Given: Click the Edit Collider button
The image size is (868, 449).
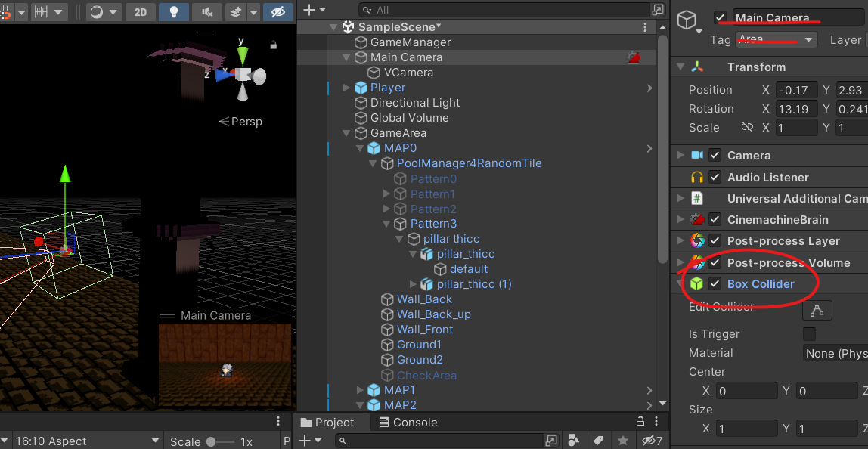Looking at the screenshot, I should [817, 311].
